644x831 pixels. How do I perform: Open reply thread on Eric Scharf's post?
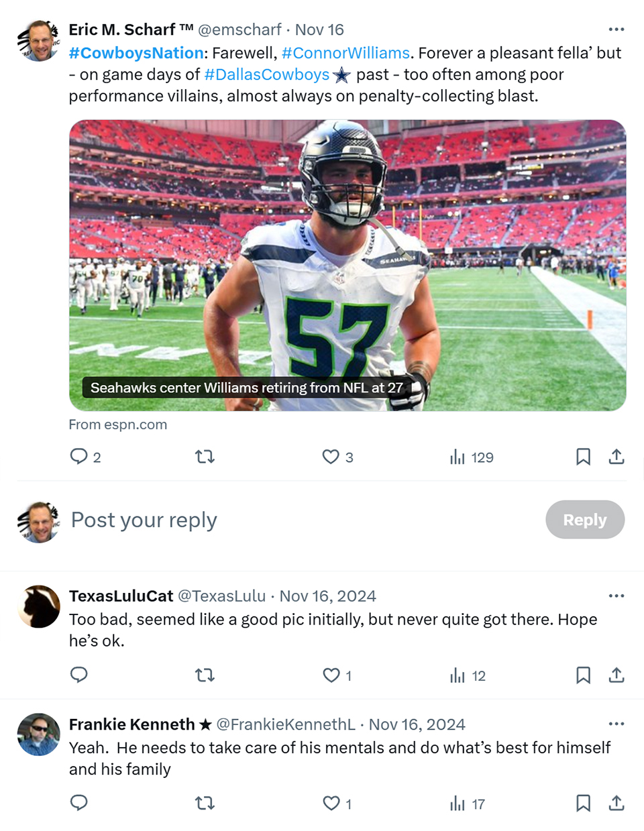click(x=85, y=457)
